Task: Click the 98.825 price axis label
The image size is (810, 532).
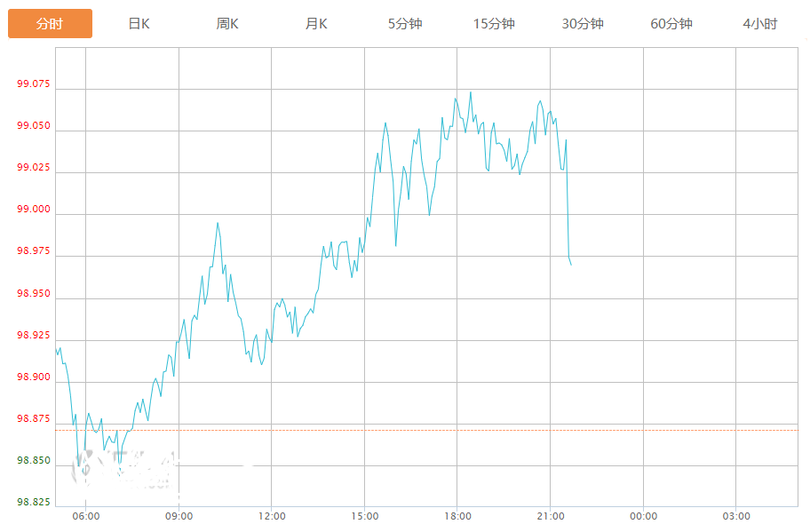Action: pyautogui.click(x=34, y=503)
